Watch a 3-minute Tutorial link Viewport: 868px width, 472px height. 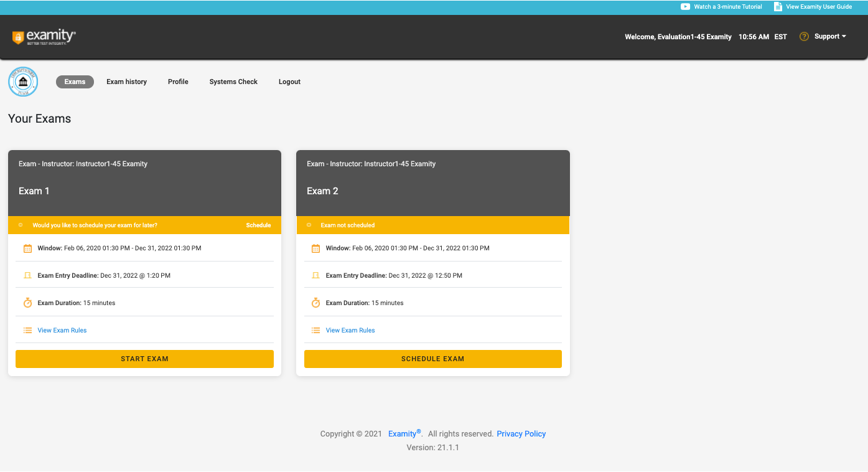[728, 7]
